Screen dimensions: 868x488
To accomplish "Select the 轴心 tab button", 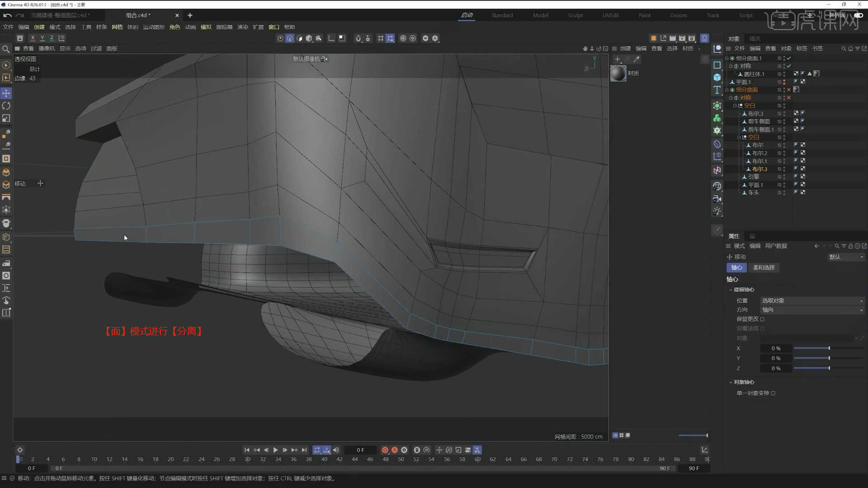I will pyautogui.click(x=736, y=267).
